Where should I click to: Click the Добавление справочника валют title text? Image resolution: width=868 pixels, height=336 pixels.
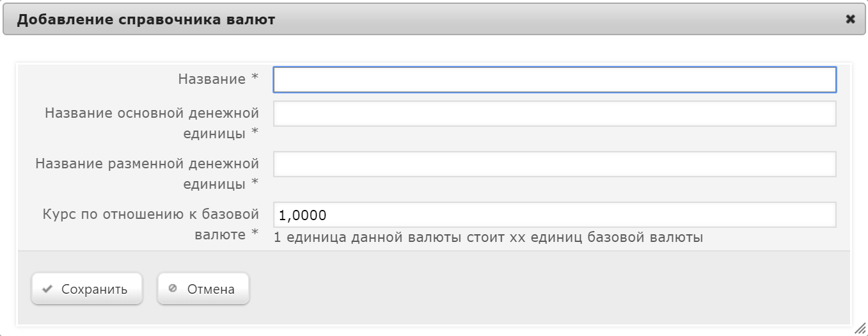pyautogui.click(x=146, y=20)
